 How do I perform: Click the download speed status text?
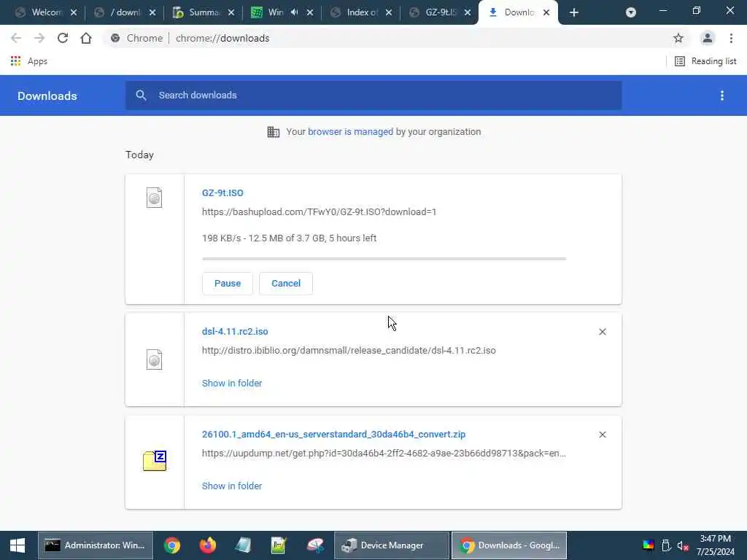[x=289, y=238]
